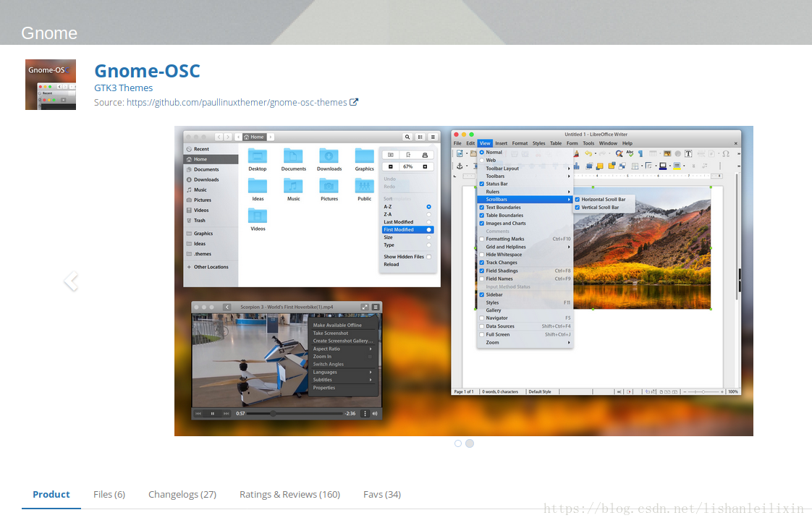
Task: Insert Text Box icon in Writer toolbar
Action: 688,154
